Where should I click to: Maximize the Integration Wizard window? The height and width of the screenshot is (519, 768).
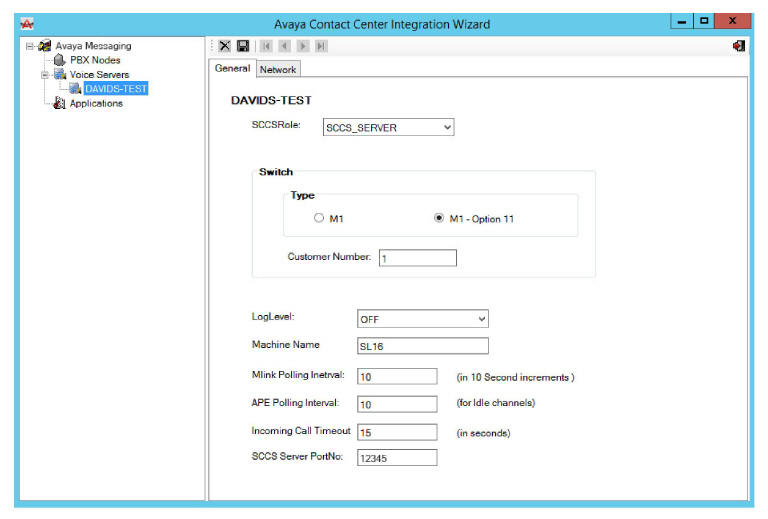point(704,21)
